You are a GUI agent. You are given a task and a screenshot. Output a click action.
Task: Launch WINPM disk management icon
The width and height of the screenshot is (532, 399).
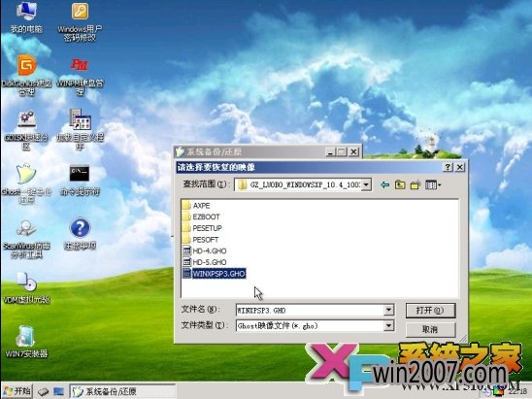(x=80, y=76)
